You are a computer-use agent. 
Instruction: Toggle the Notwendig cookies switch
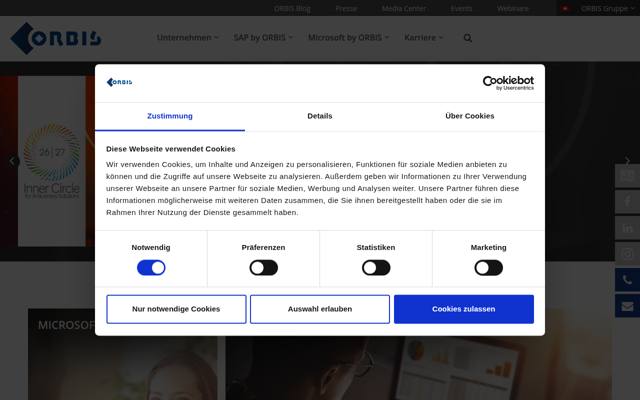click(151, 268)
